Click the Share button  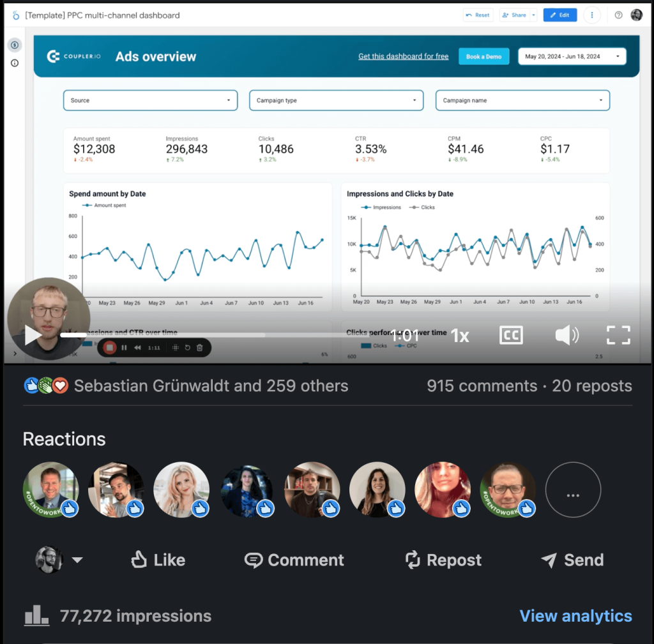point(514,15)
